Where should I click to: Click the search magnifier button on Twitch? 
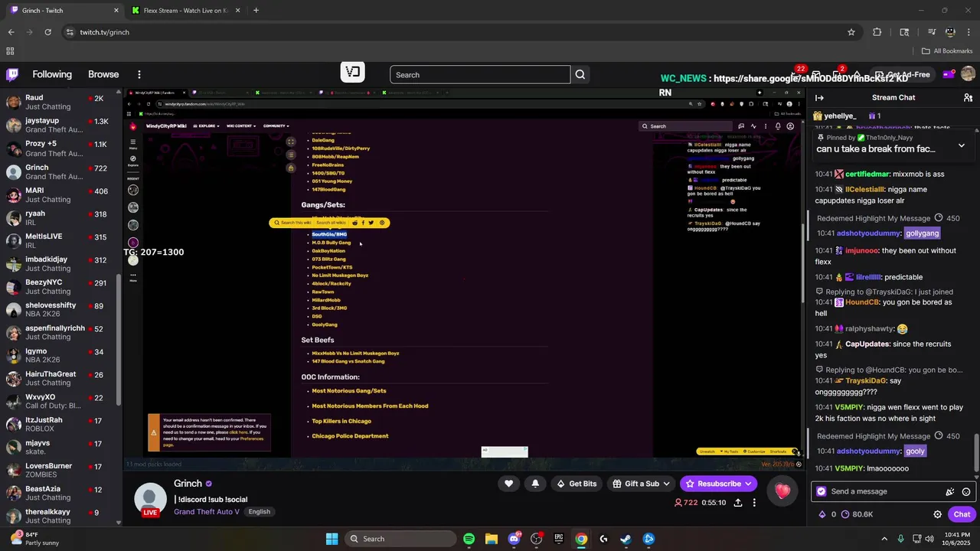[x=580, y=74]
